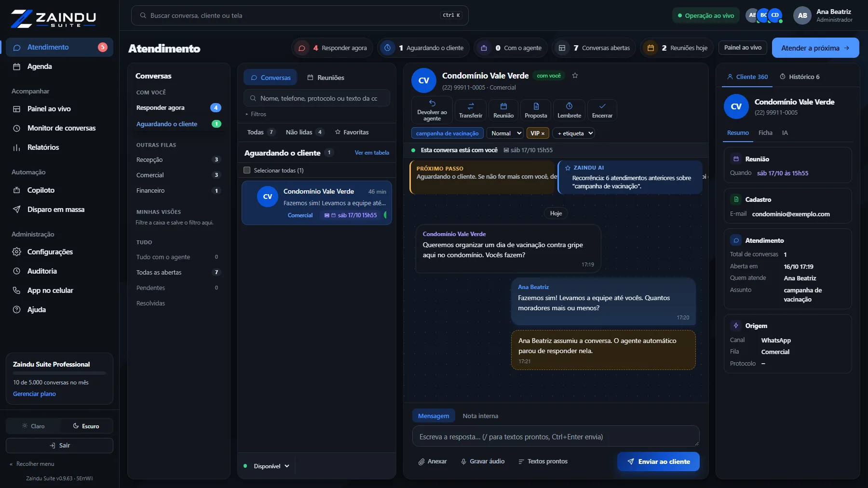Open the + etiqueta dropdown

click(x=574, y=133)
